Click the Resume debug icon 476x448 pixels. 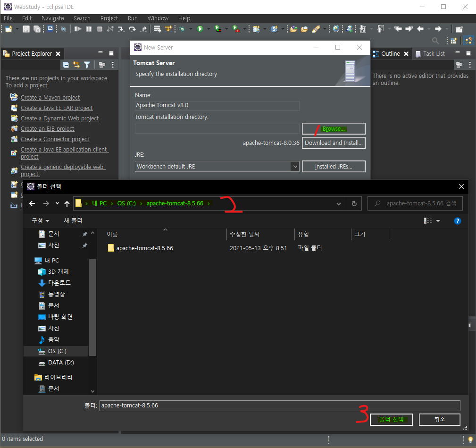click(x=78, y=29)
